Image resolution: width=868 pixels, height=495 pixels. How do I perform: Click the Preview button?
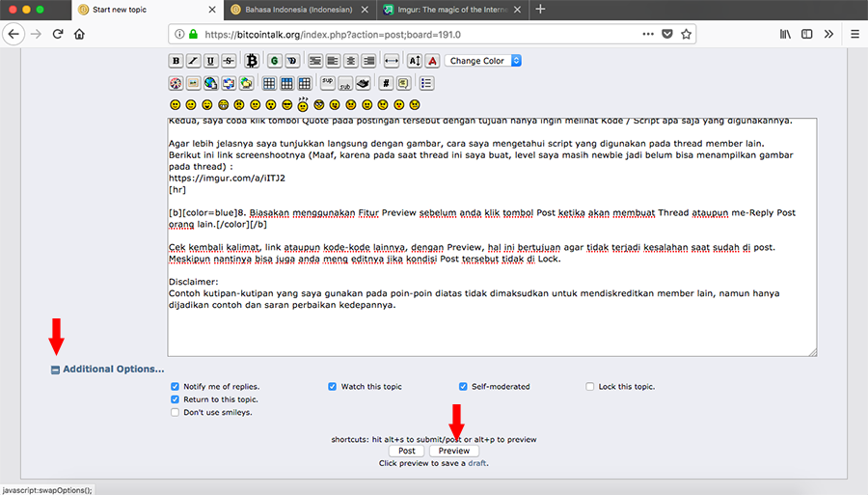[x=454, y=451]
